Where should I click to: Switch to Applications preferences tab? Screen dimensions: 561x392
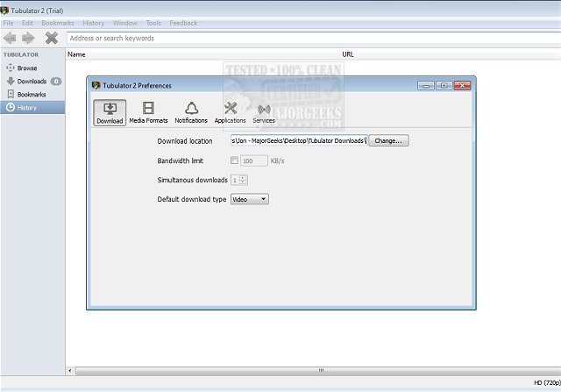coord(230,113)
